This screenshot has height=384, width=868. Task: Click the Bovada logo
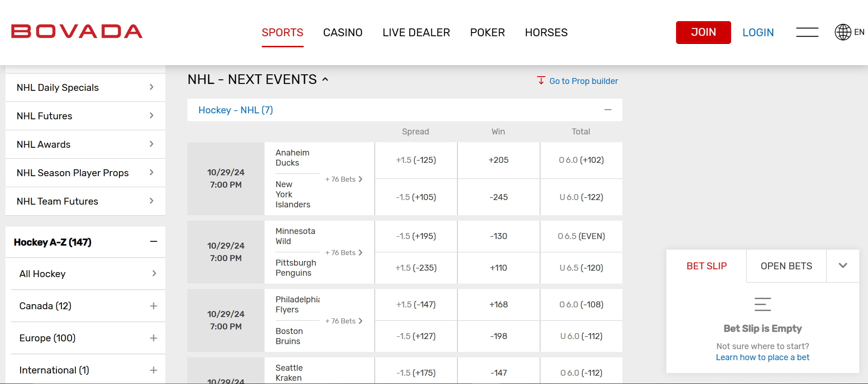tap(77, 32)
